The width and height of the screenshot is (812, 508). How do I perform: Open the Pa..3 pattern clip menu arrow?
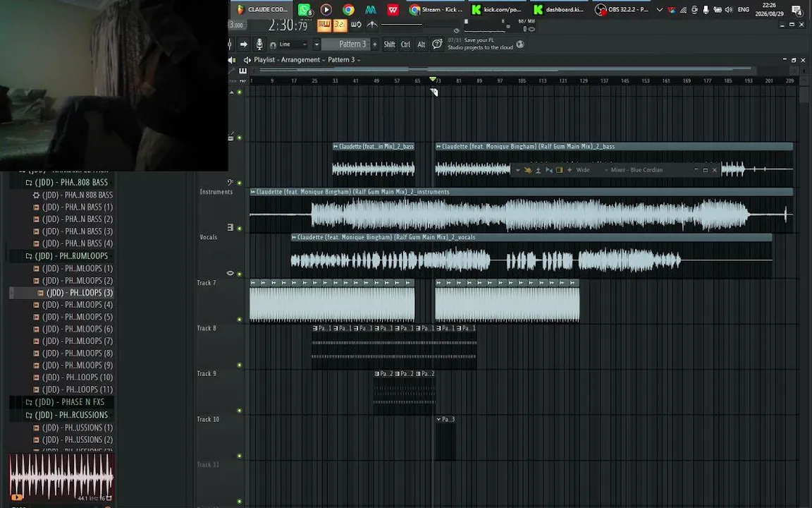[x=438, y=419]
